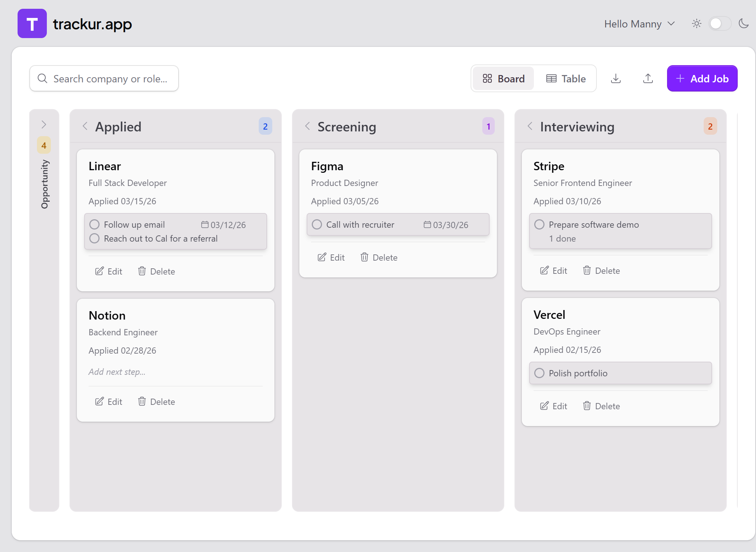
Task: Click the Delete trash icon on the Figma card
Action: pos(364,257)
